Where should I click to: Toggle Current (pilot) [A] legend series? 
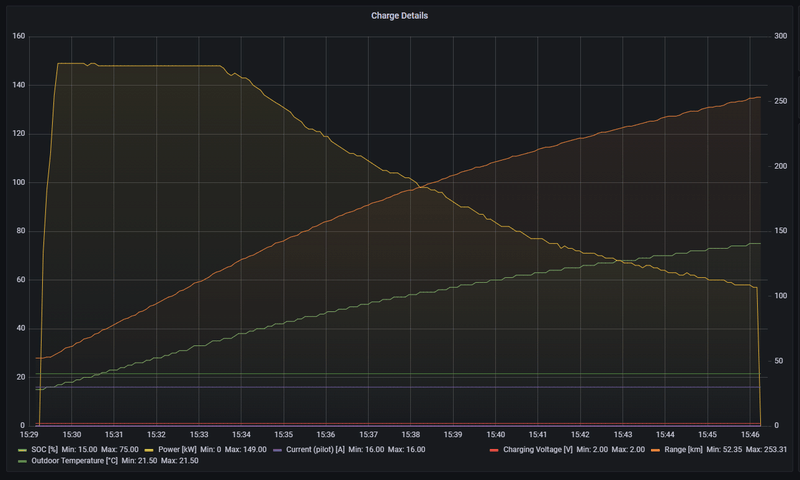pyautogui.click(x=315, y=449)
